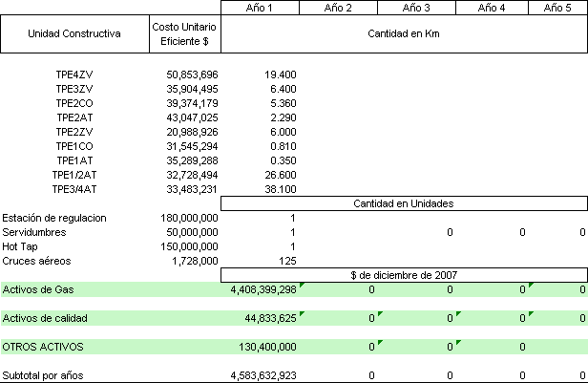Select the Año 1 column header
588x383 pixels.
[261, 8]
